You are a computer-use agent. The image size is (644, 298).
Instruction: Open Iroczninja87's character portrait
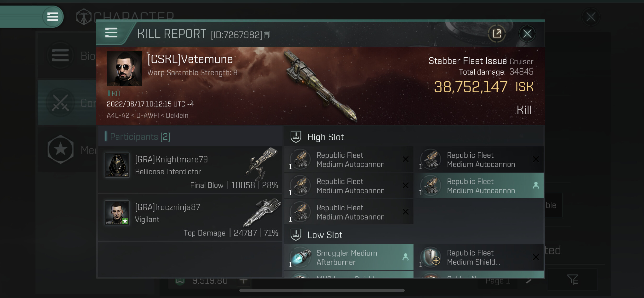[x=117, y=213]
